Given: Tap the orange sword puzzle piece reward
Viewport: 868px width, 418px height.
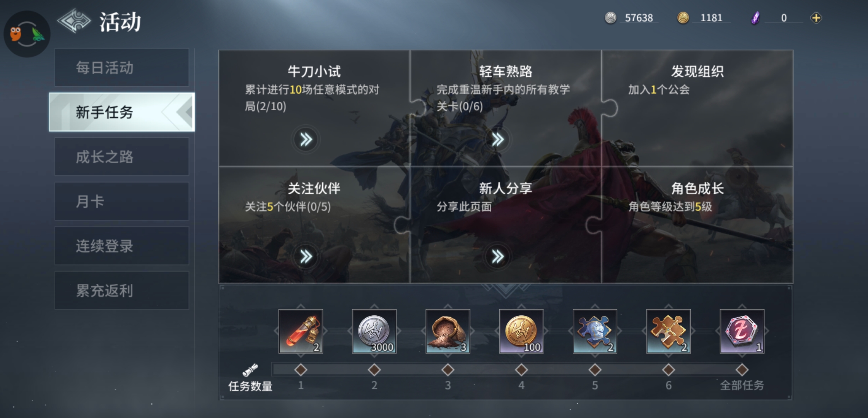Looking at the screenshot, I should point(668,331).
